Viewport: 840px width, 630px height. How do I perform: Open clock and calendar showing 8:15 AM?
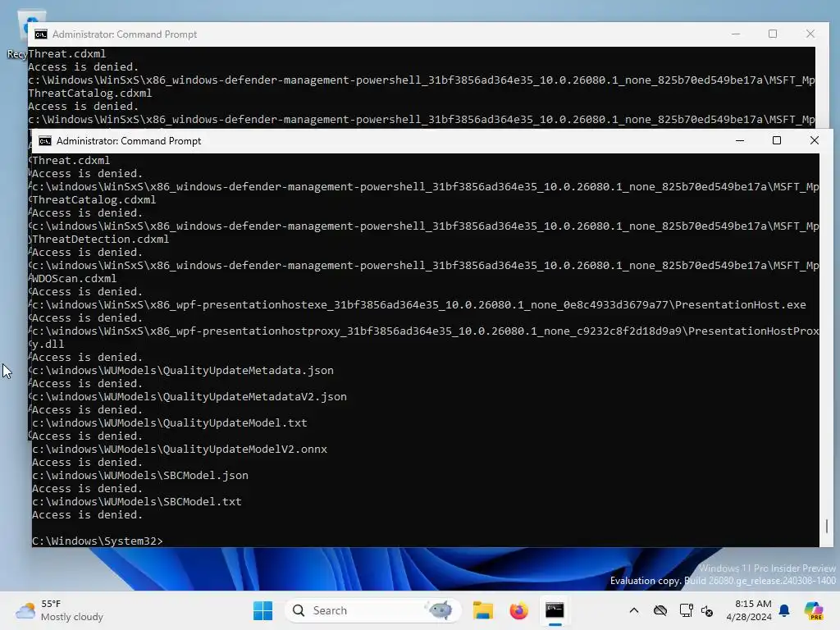(748, 610)
